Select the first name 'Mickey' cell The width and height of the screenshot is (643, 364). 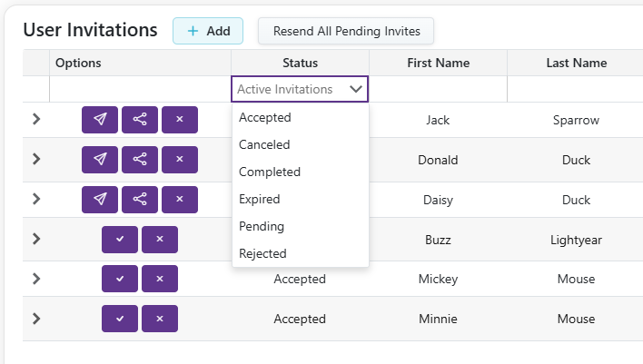click(x=438, y=280)
